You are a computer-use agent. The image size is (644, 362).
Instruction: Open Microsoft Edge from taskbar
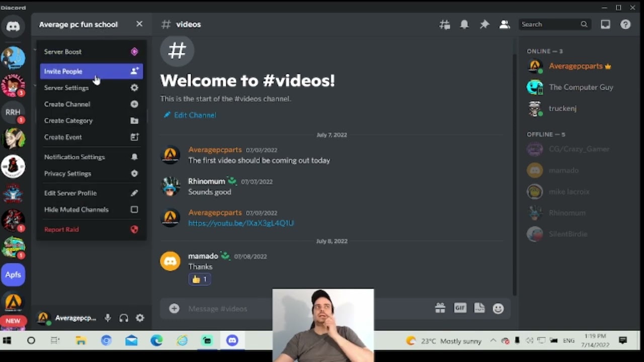[156, 340]
